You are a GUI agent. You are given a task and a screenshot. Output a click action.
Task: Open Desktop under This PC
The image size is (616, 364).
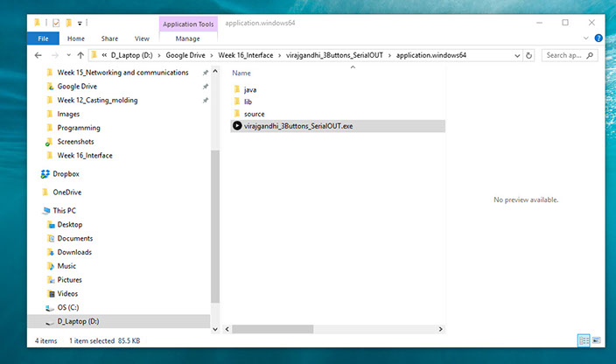click(x=69, y=225)
